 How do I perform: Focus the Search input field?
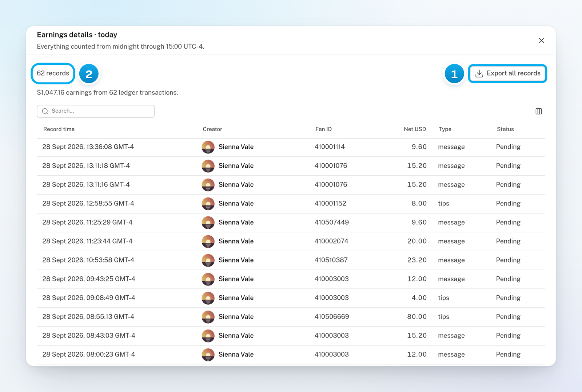tap(96, 111)
